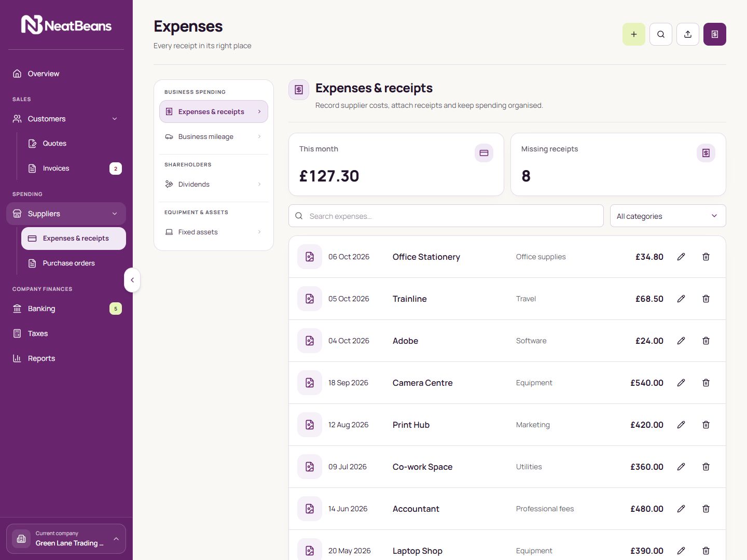Click the Professional fees category text
The height and width of the screenshot is (560, 747).
click(545, 509)
